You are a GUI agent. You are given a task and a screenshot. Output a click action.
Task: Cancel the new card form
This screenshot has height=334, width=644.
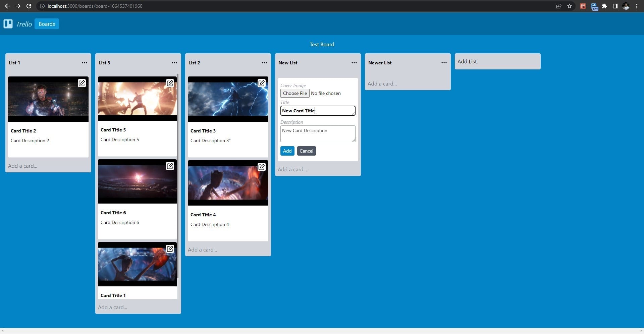point(306,151)
